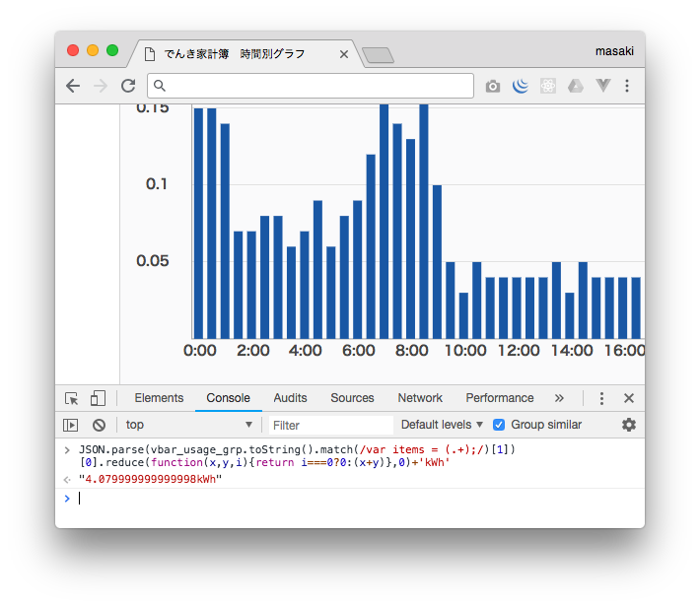Go to the Performance tab

coord(500,398)
